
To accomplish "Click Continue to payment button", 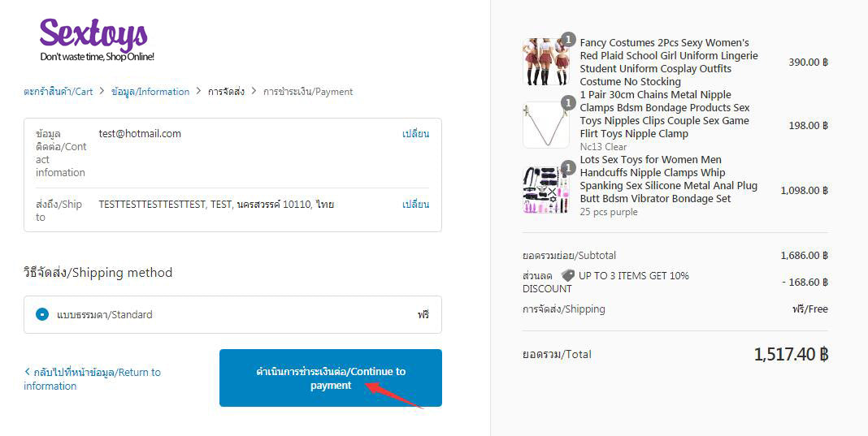I will 331,378.
